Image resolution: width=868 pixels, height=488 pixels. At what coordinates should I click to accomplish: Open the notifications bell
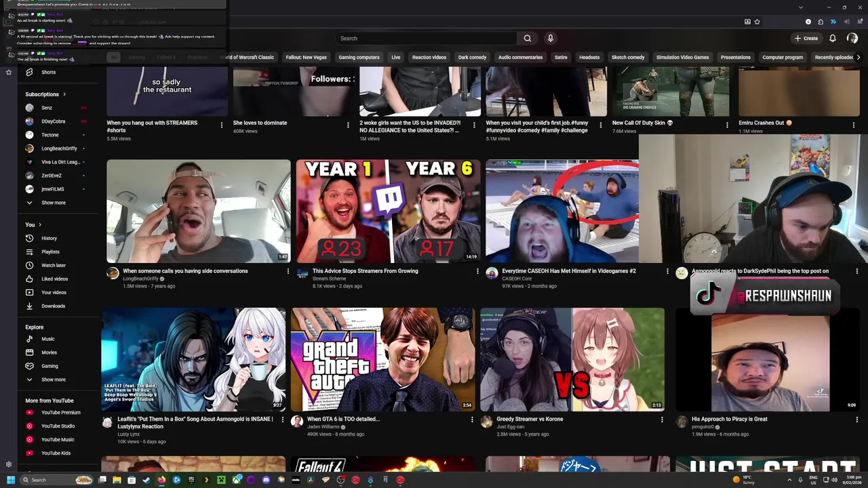click(833, 39)
